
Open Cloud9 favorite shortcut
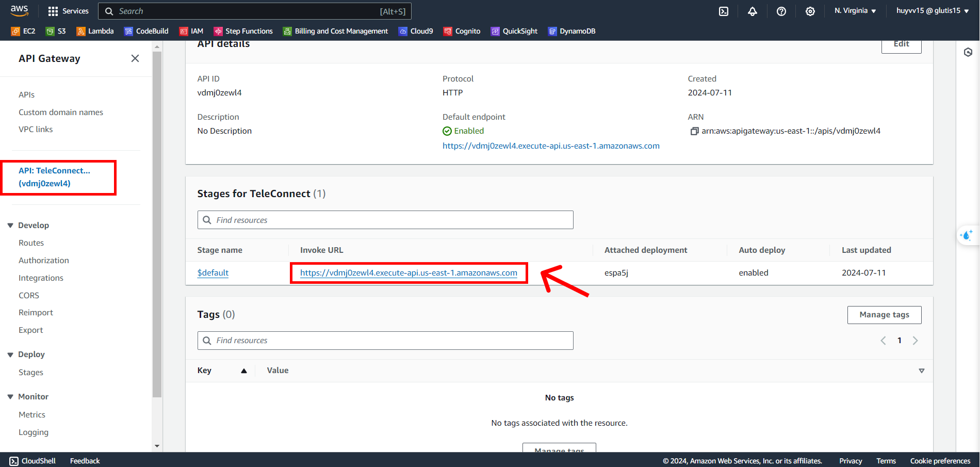[x=416, y=31]
